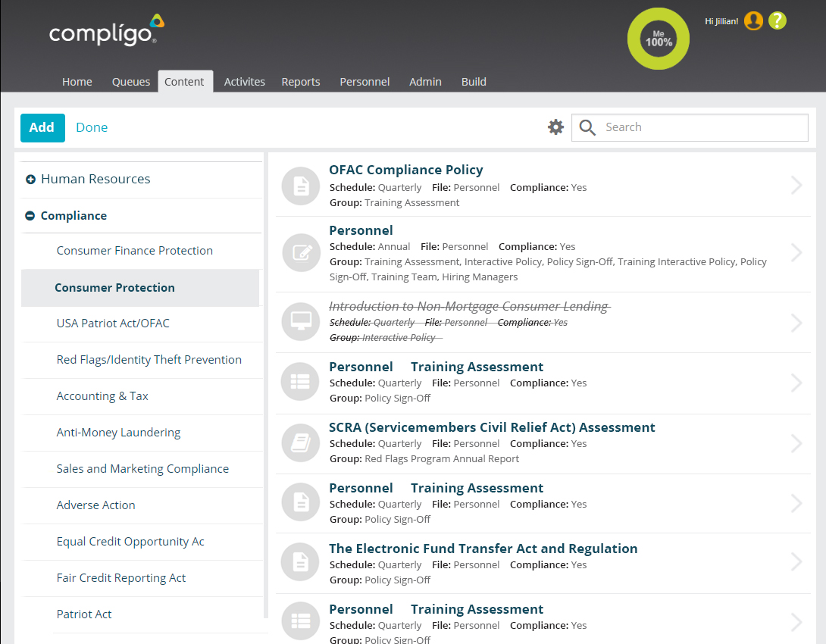Switch to the Reports tab
The width and height of the screenshot is (826, 644).
(x=301, y=82)
